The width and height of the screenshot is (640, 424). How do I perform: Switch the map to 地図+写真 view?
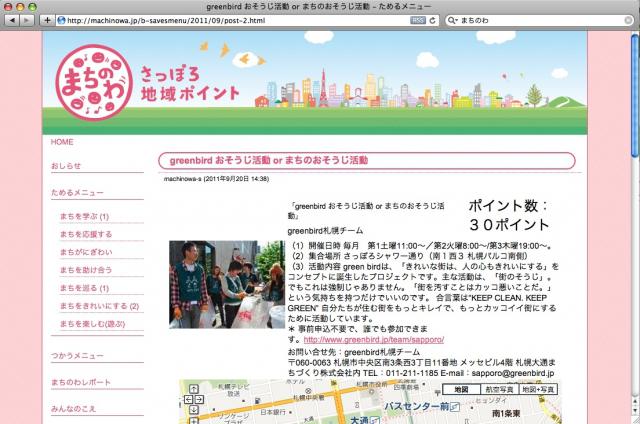(538, 389)
